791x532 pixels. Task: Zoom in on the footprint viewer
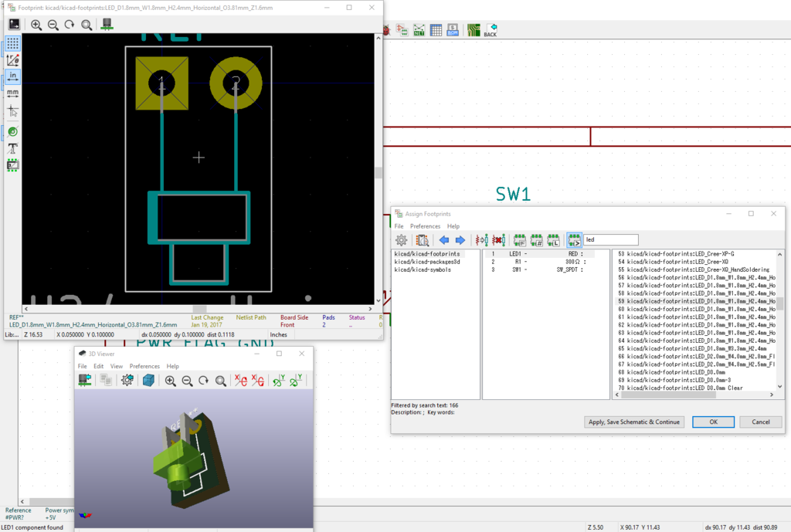tap(36, 25)
